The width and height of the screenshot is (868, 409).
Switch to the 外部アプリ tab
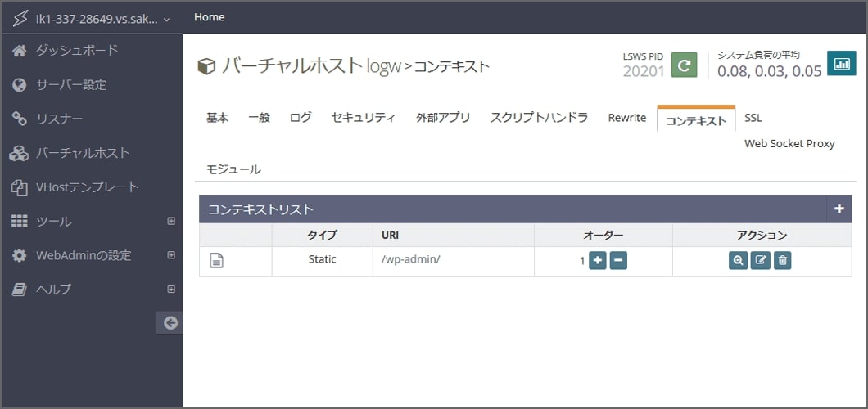click(443, 118)
